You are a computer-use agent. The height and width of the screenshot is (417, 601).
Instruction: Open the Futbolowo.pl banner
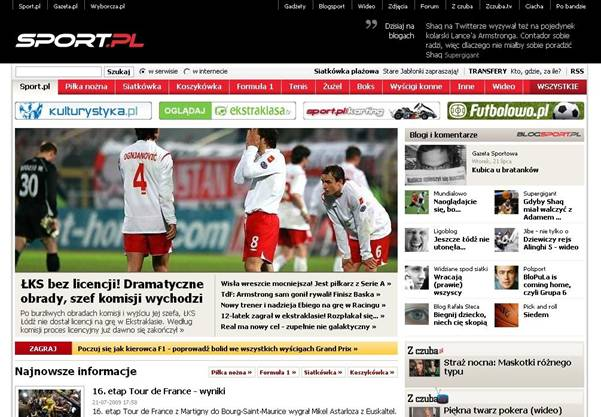[x=516, y=111]
